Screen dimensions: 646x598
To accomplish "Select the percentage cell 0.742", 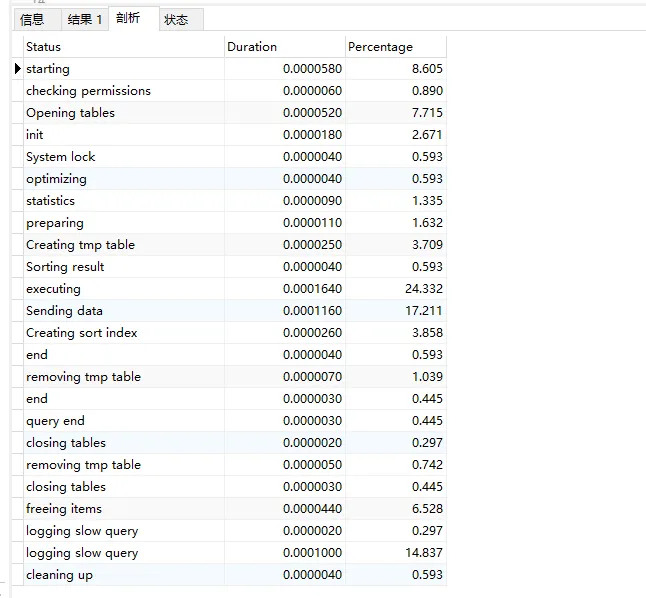I will pos(396,464).
